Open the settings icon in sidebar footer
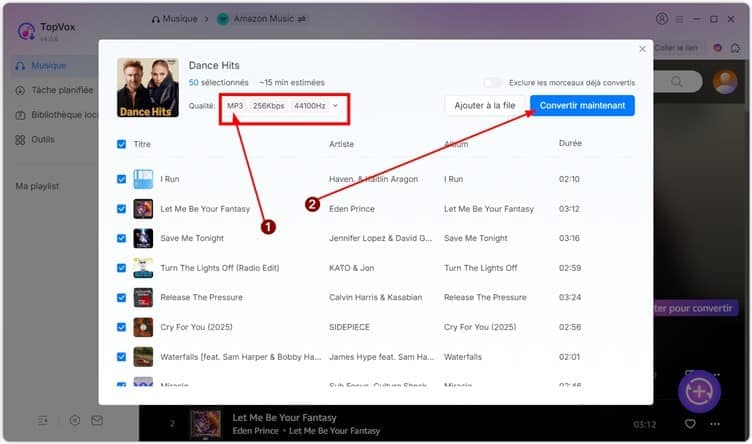752x444 pixels. (75, 421)
